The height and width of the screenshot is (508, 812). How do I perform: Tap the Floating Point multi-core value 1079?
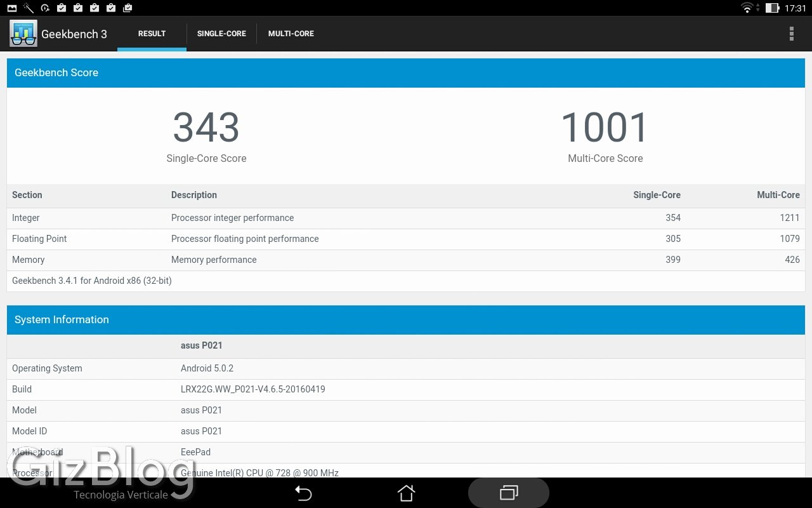(x=790, y=239)
